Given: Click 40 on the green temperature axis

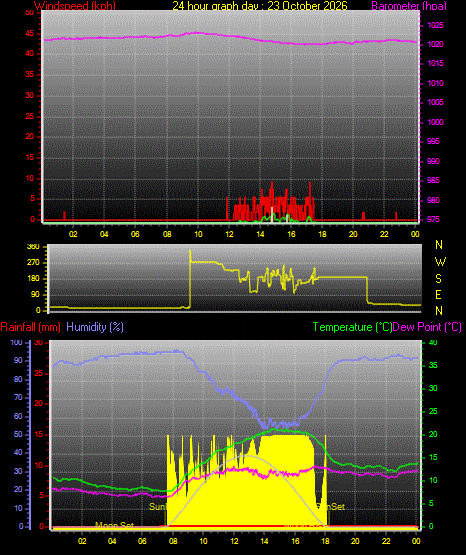Looking at the screenshot, I should pyautogui.click(x=433, y=343).
